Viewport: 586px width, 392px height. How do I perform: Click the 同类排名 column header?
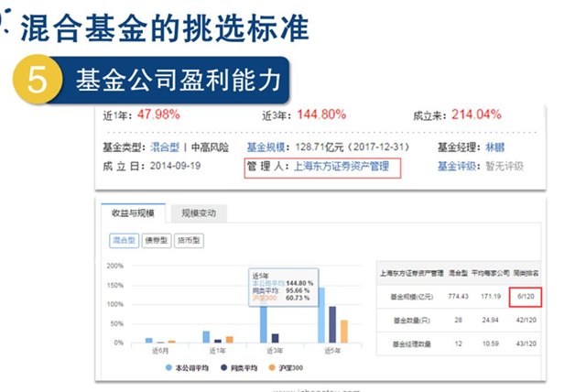[526, 273]
